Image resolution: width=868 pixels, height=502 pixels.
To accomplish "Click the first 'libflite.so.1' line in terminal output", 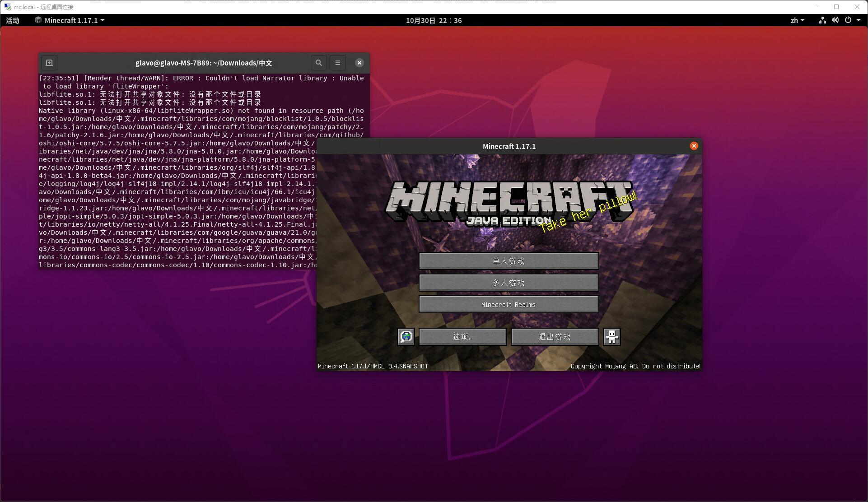I will [150, 94].
